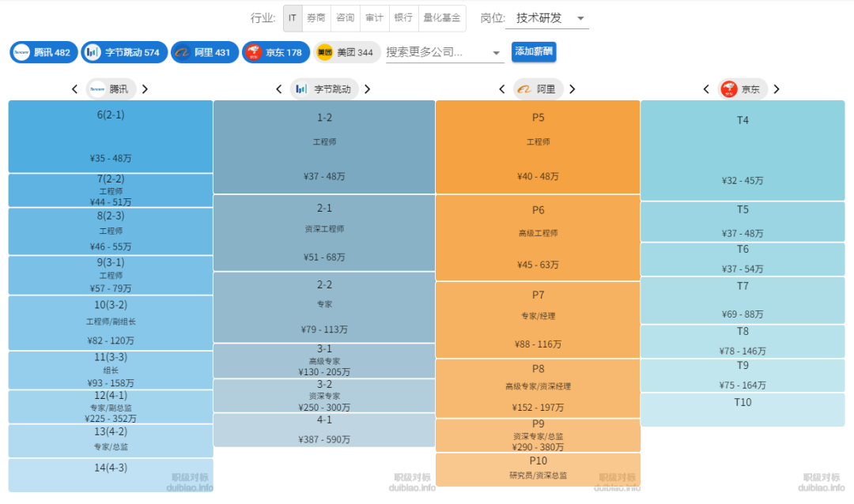Screen dimensions: 854x504
Task: Open Tencent level 7(2-2) block
Action: coord(111,190)
